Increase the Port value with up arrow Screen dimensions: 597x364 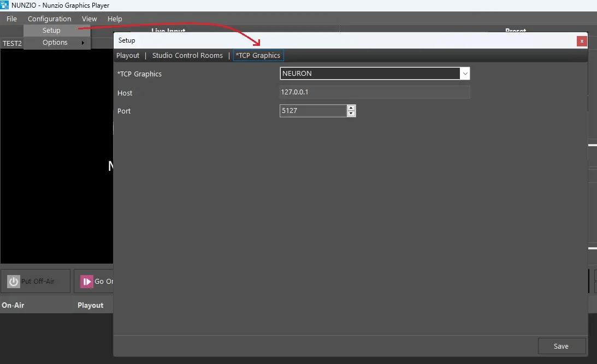coord(351,108)
